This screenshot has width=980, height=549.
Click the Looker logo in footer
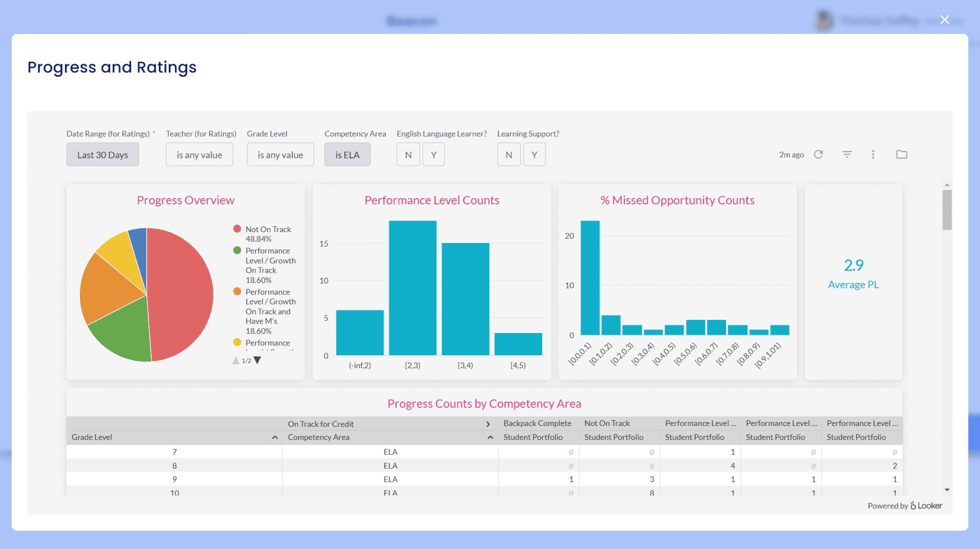point(926,505)
